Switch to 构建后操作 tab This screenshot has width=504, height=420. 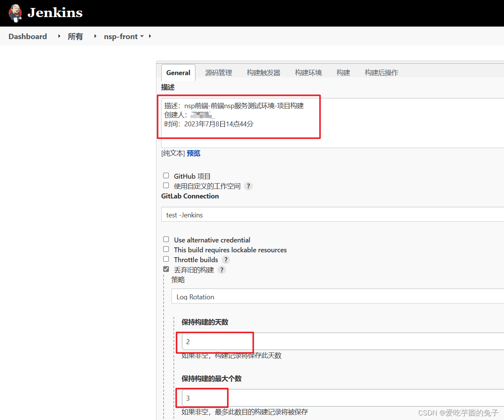[x=381, y=72]
